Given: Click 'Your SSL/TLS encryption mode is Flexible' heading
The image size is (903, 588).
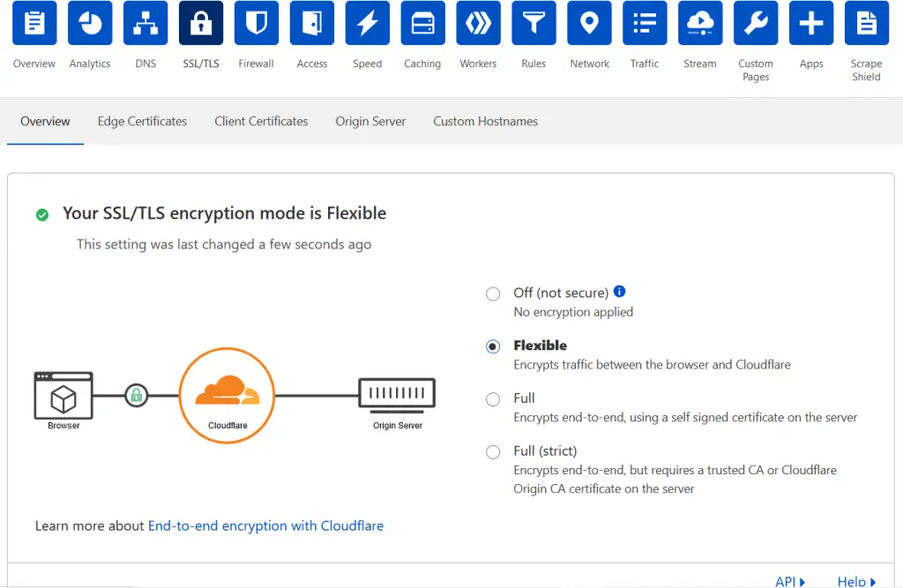Looking at the screenshot, I should coord(225,213).
